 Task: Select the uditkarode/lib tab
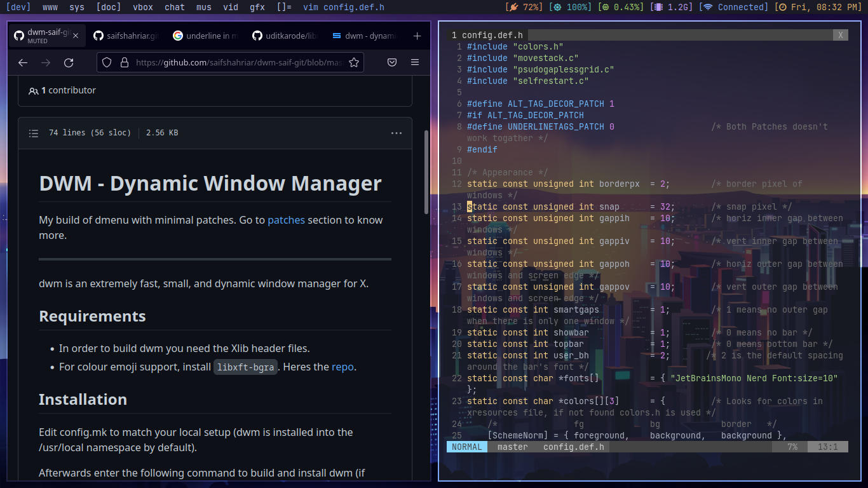[x=284, y=36]
